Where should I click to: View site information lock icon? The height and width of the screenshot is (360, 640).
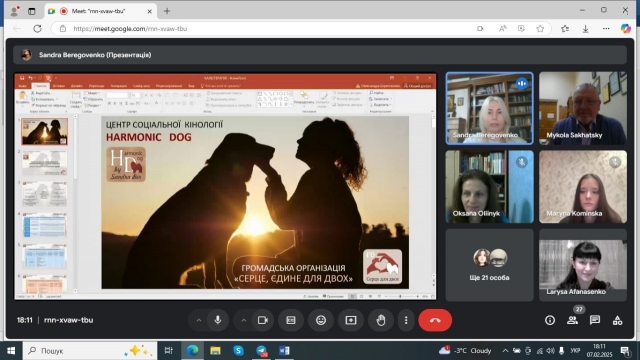62,29
